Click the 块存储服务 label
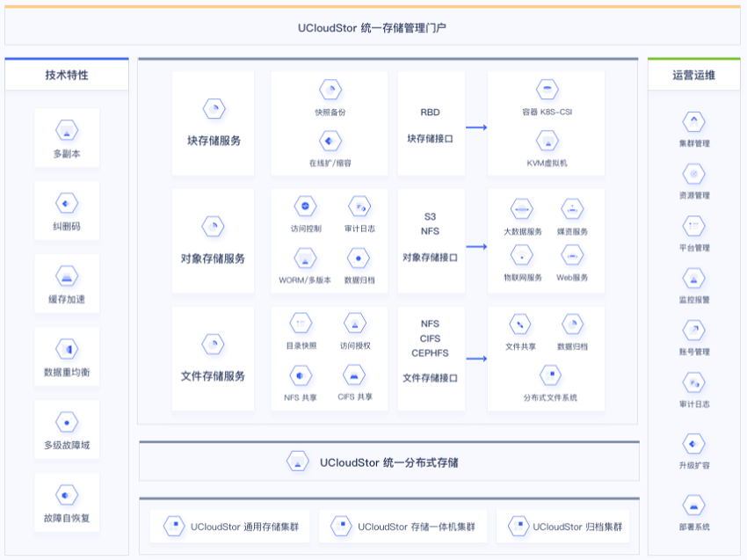 [214, 141]
